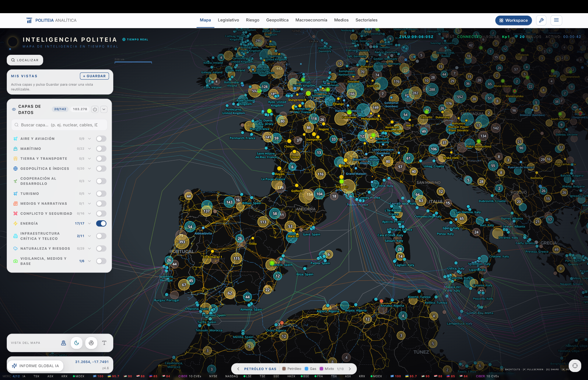Click the Buscar capa search field
588x380 pixels.
pos(59,125)
